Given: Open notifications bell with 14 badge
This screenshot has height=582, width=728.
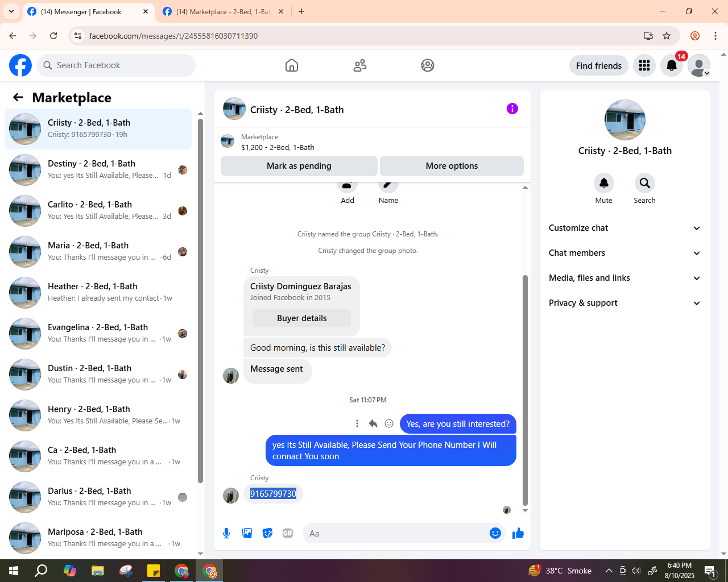Looking at the screenshot, I should pos(672,65).
